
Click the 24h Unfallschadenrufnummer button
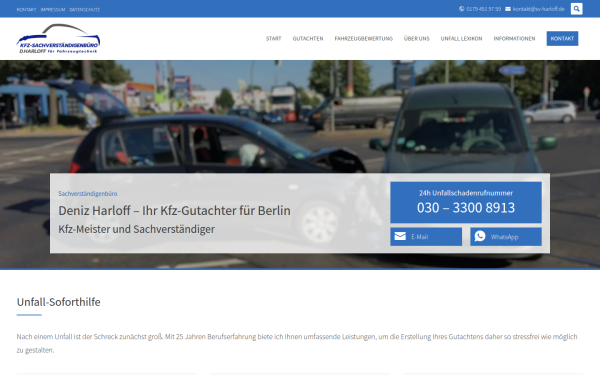(466, 202)
